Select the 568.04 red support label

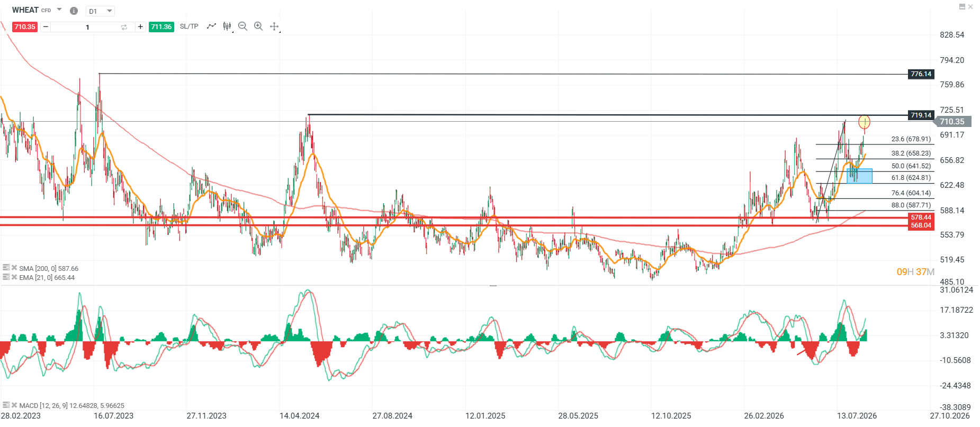921,225
